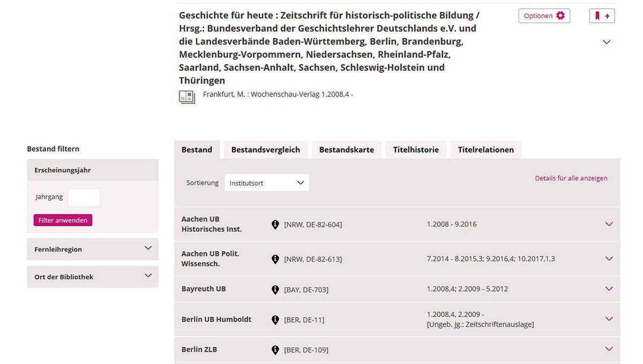
Task: Click Details für alle anzeigen link
Action: point(571,178)
